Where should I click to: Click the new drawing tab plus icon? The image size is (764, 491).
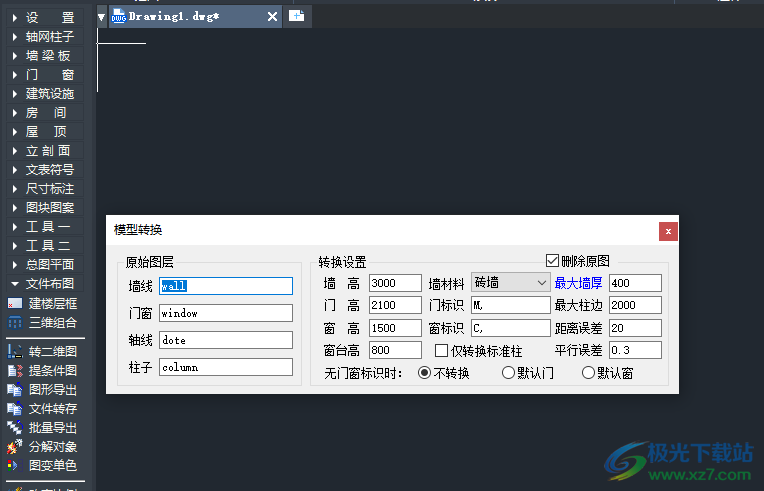point(296,16)
